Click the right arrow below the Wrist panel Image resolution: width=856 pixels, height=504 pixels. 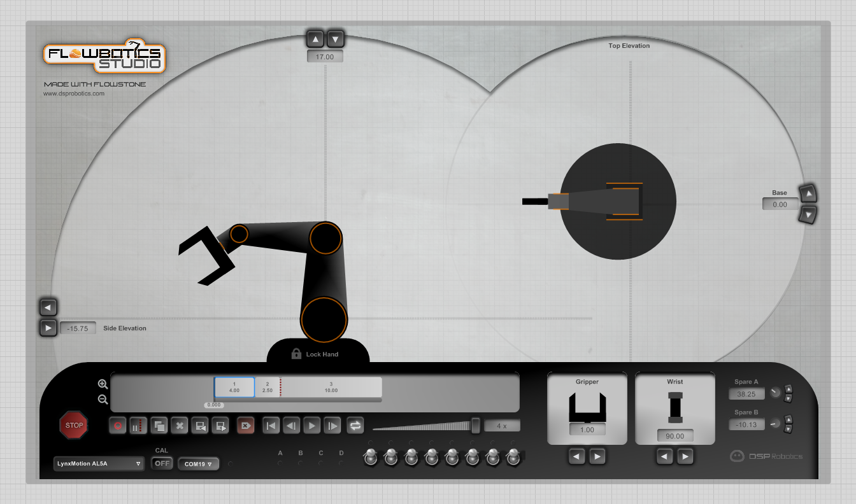(x=685, y=456)
